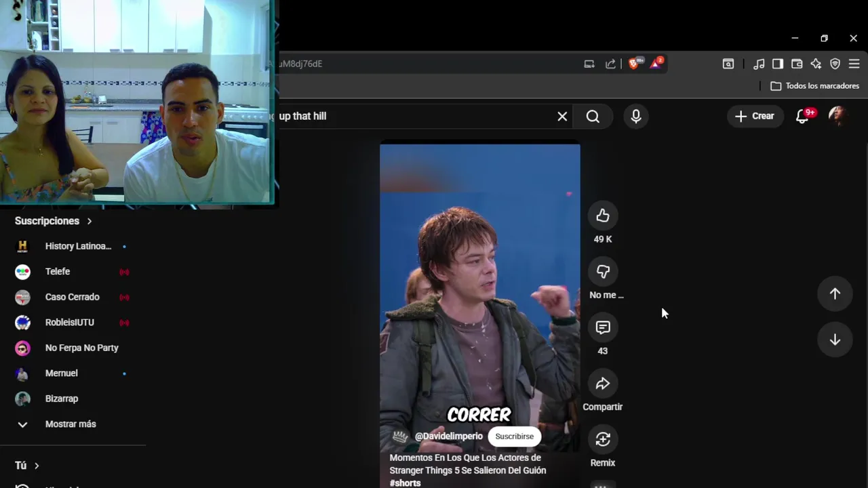Viewport: 868px width, 488px height.
Task: Start voice search with the microphone icon
Action: [x=635, y=117]
